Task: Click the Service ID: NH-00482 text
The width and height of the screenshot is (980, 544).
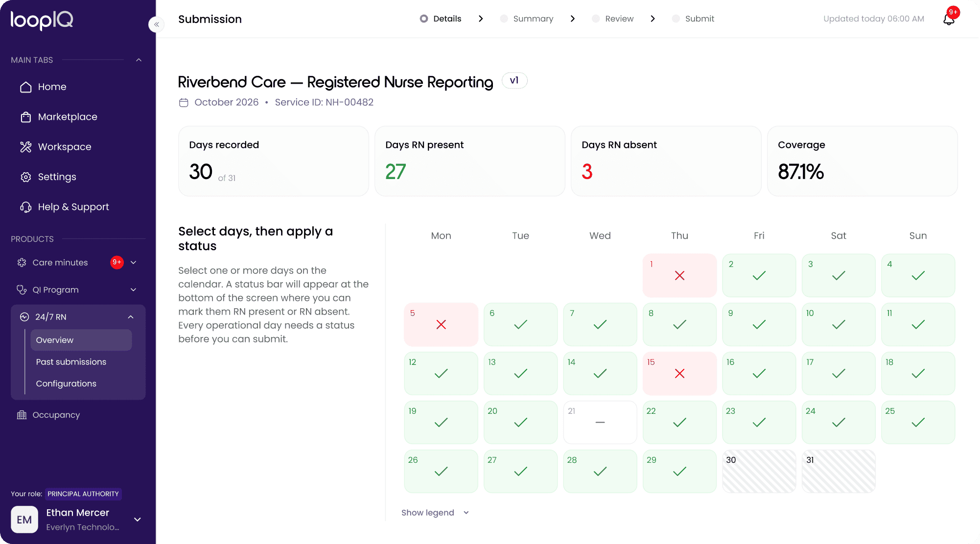Action: click(x=324, y=102)
